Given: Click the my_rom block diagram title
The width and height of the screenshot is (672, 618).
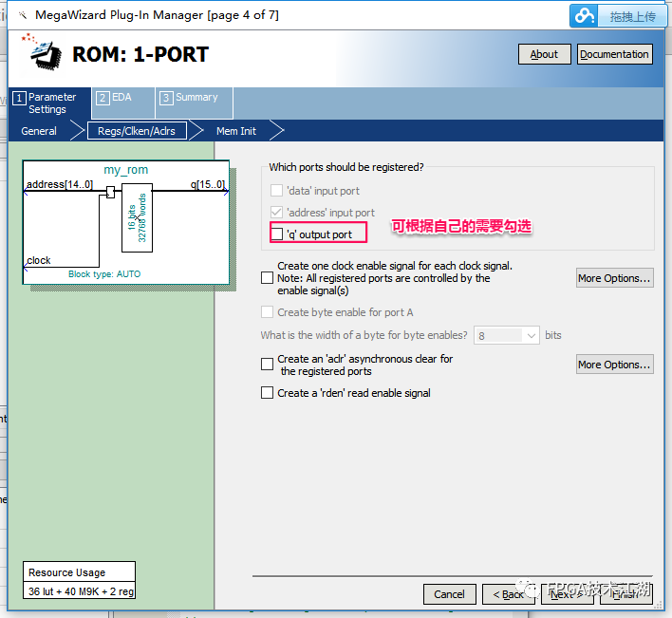Looking at the screenshot, I should (125, 170).
